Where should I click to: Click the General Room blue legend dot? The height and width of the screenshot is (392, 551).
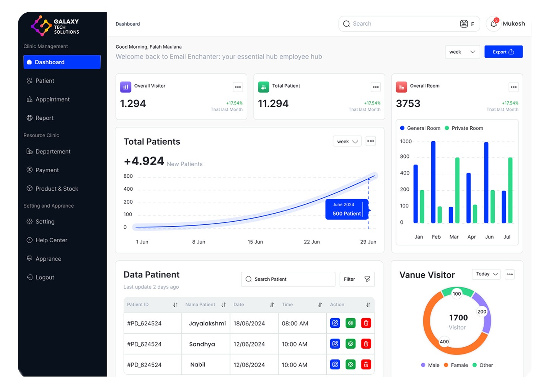(x=402, y=128)
